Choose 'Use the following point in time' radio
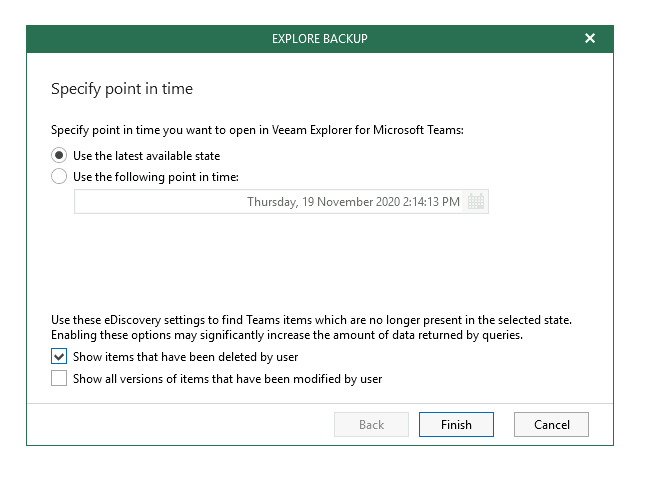 59,176
